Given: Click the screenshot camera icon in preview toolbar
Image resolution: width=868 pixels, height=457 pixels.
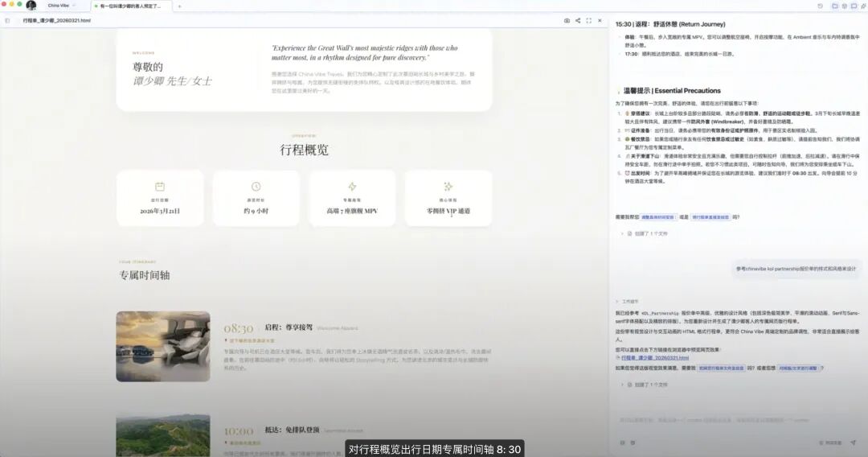Looking at the screenshot, I should pos(567,20).
